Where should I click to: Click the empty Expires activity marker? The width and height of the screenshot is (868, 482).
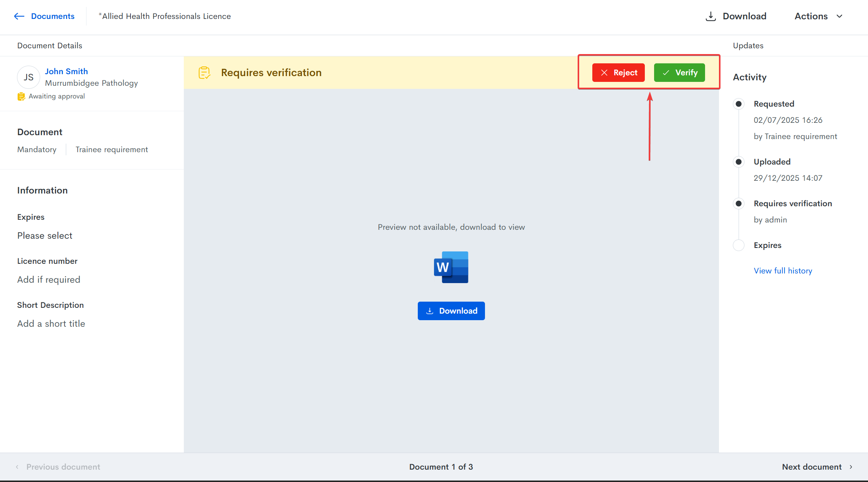tap(738, 245)
